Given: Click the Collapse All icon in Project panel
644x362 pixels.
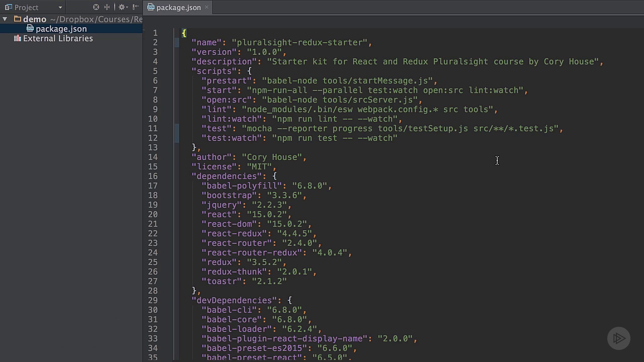Looking at the screenshot, I should tap(107, 7).
